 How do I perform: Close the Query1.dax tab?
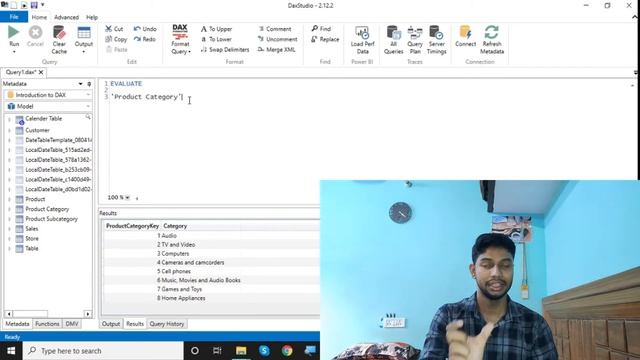(x=41, y=72)
